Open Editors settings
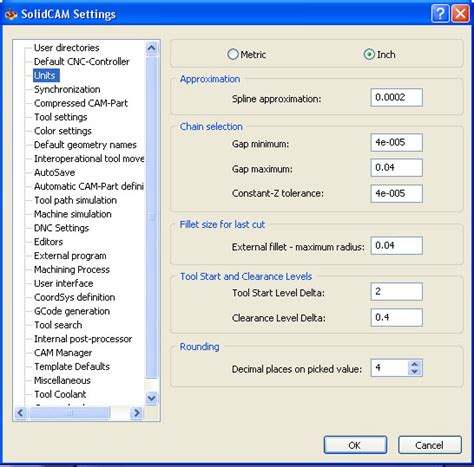Screen dimensions: 474x467 (48, 242)
